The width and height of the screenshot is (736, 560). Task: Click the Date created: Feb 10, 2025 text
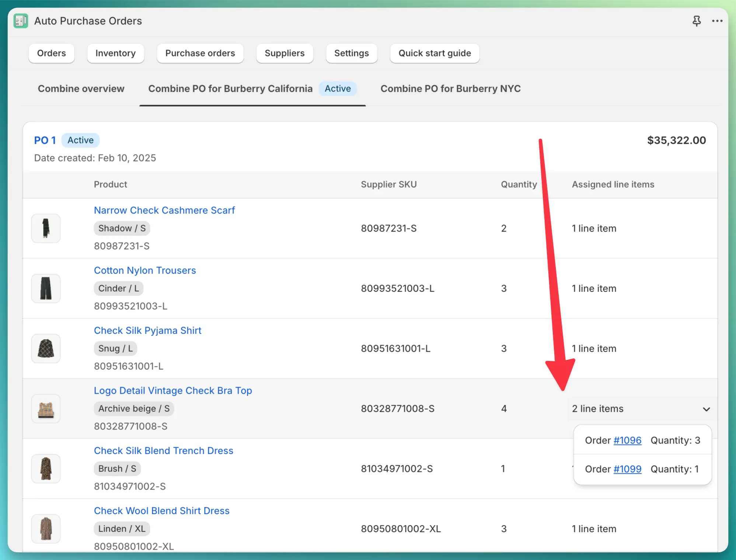(x=95, y=158)
